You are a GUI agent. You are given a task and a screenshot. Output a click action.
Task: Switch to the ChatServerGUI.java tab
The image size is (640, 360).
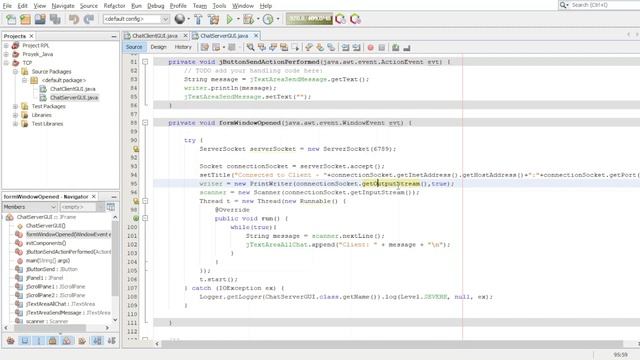(x=224, y=36)
